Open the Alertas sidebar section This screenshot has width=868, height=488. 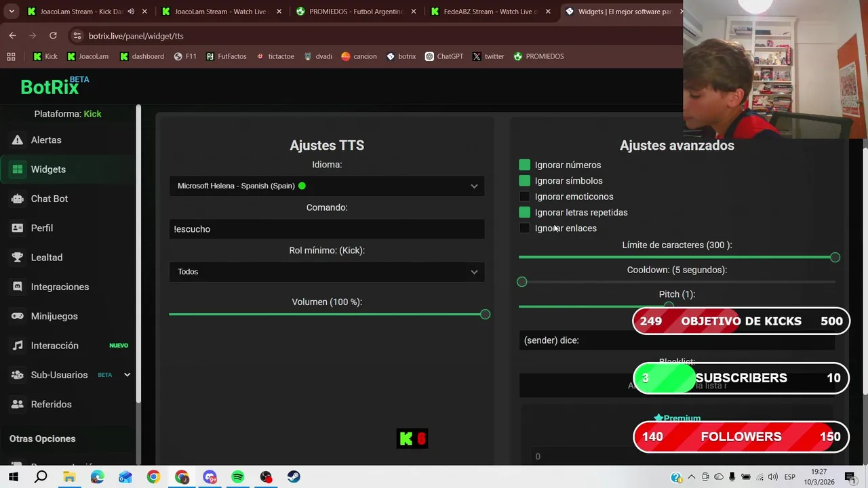46,140
